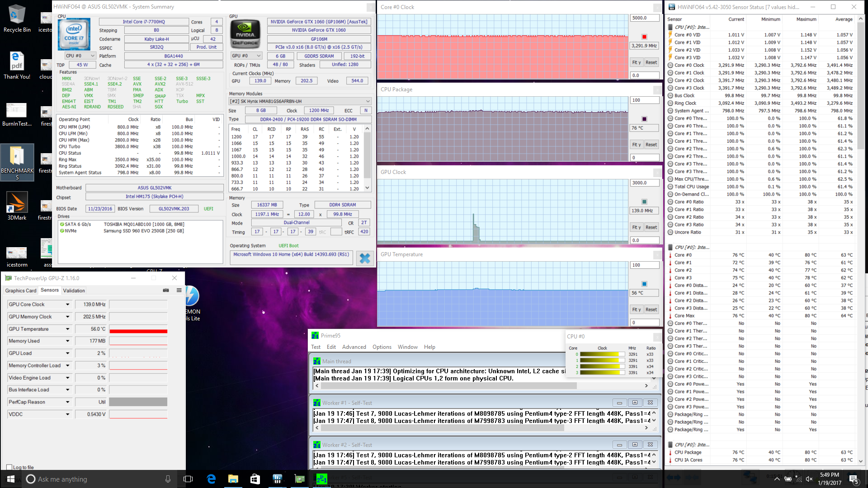
Task: Open Task View on the taskbar
Action: (188, 479)
